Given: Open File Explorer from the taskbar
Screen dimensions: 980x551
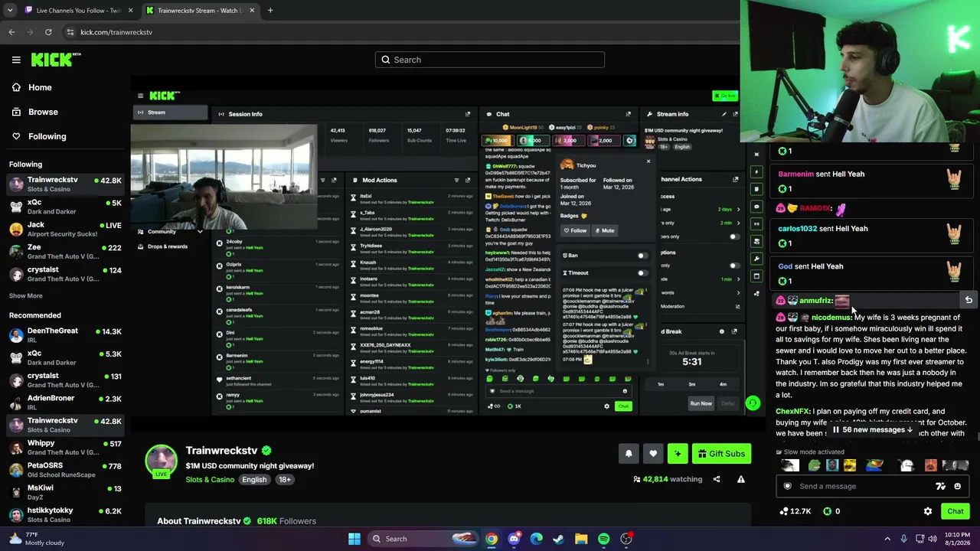Looking at the screenshot, I should (581, 539).
